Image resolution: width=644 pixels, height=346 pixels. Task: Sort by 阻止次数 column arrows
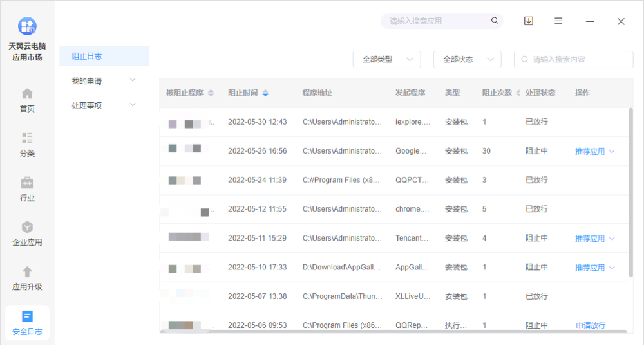pyautogui.click(x=518, y=93)
